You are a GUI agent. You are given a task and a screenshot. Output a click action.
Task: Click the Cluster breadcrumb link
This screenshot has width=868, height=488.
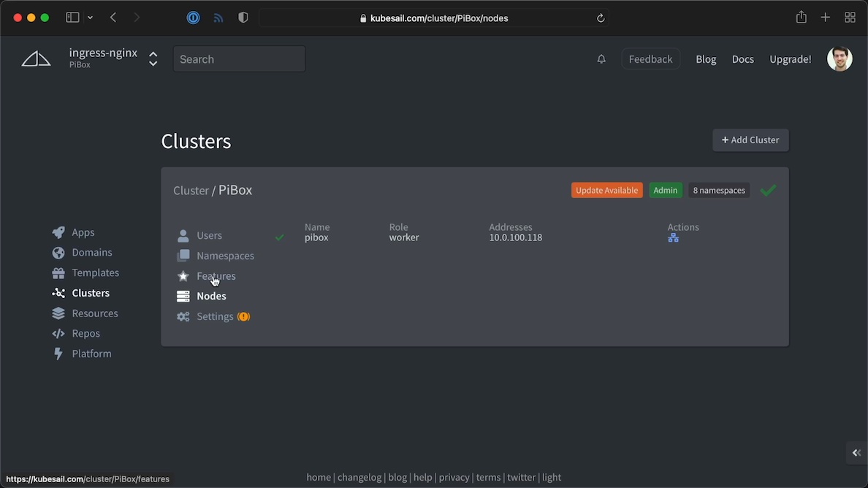click(191, 191)
